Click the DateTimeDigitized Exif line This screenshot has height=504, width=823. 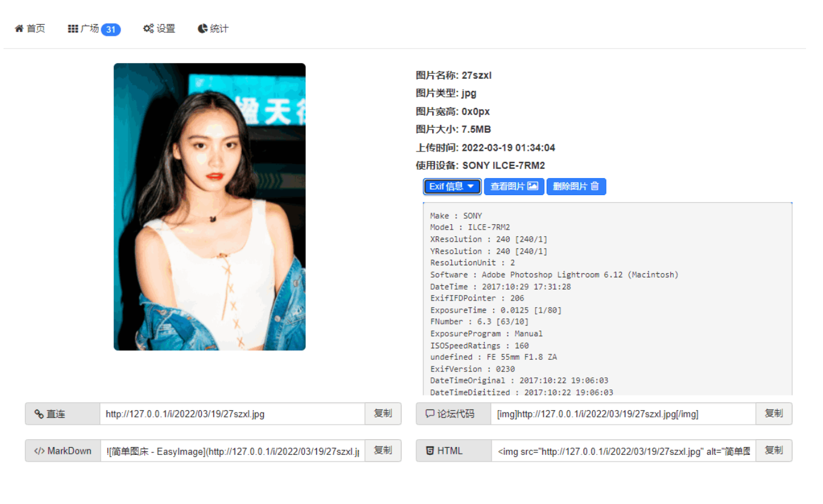tap(522, 392)
